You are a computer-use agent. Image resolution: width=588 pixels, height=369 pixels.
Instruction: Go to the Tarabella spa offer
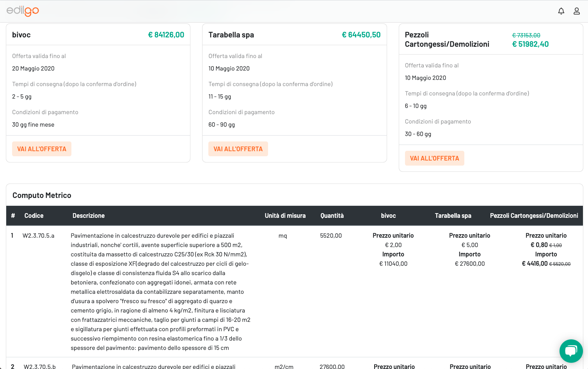(238, 149)
